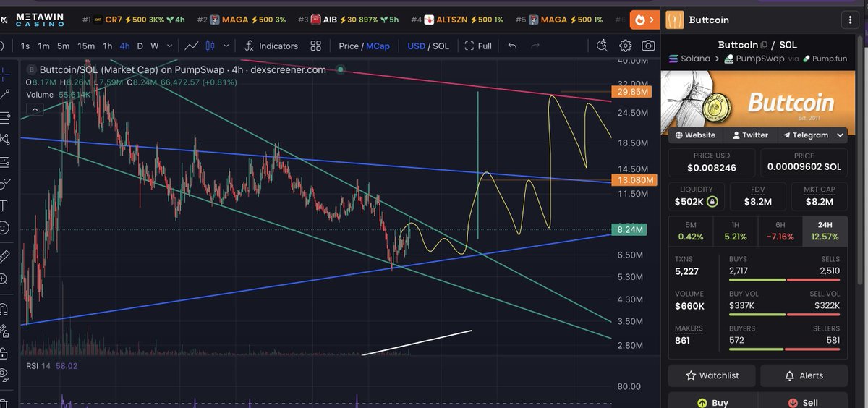
Task: Switch to 15m timeframe
Action: 86,46
